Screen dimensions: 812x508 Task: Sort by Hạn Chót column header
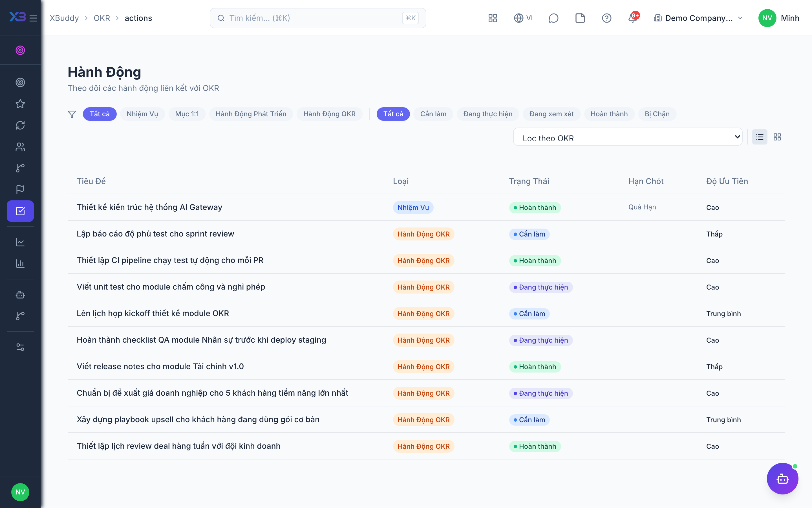(646, 181)
